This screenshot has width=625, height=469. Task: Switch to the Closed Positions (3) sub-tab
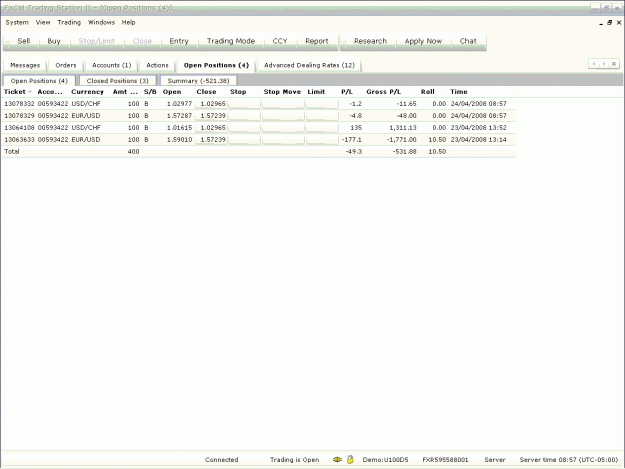click(x=118, y=81)
